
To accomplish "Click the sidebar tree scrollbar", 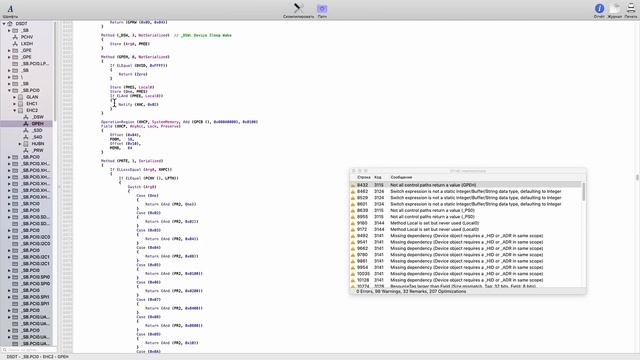I will tap(55, 71).
